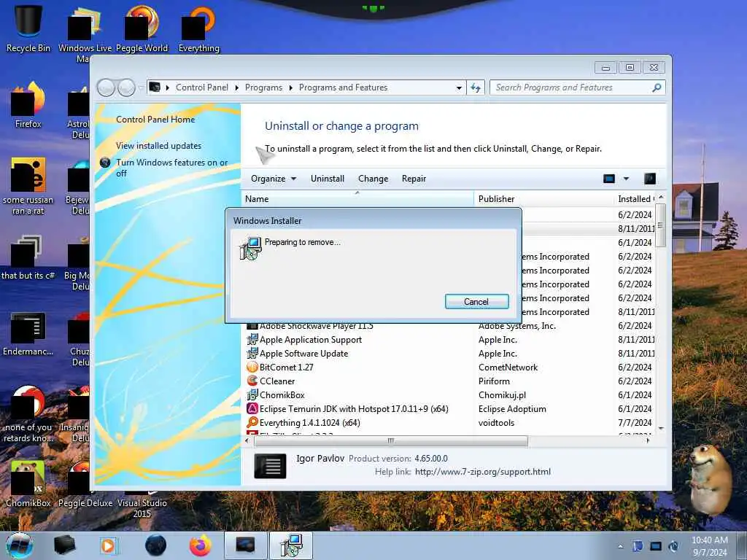Select the Visual Studio 2015 desktop shortcut
The image size is (747, 560).
click(x=142, y=507)
